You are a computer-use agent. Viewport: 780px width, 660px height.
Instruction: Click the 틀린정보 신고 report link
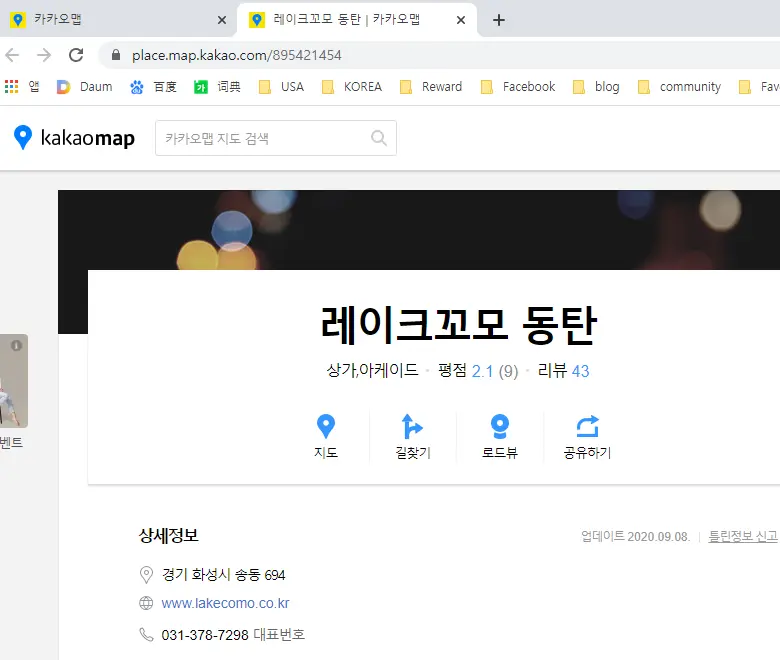742,536
